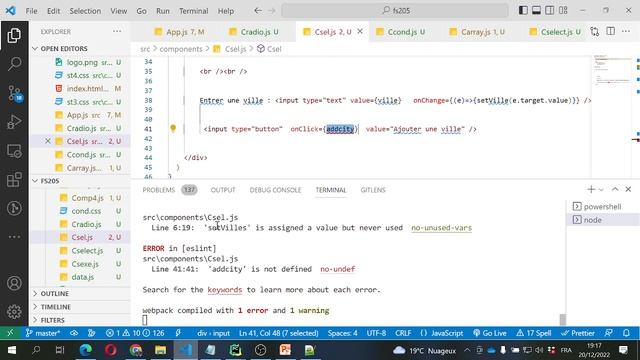Open the Manage settings gear
This screenshot has height=360, width=640.
point(14,311)
